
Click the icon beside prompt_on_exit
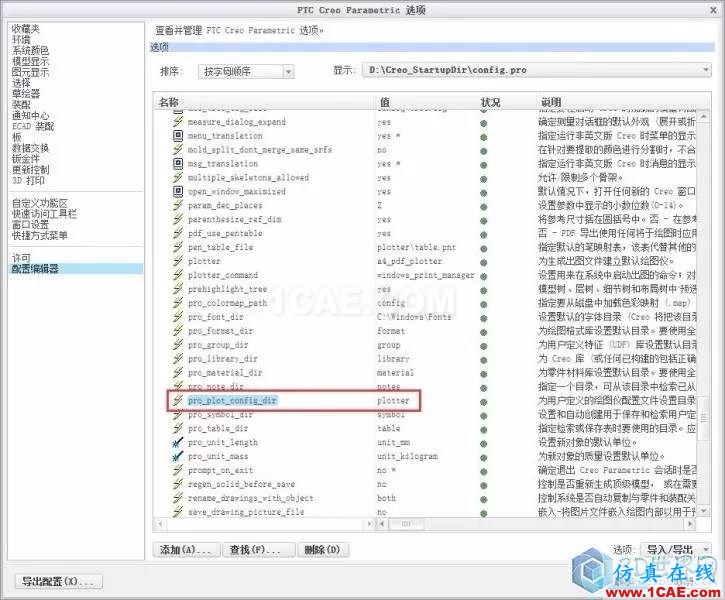point(178,470)
